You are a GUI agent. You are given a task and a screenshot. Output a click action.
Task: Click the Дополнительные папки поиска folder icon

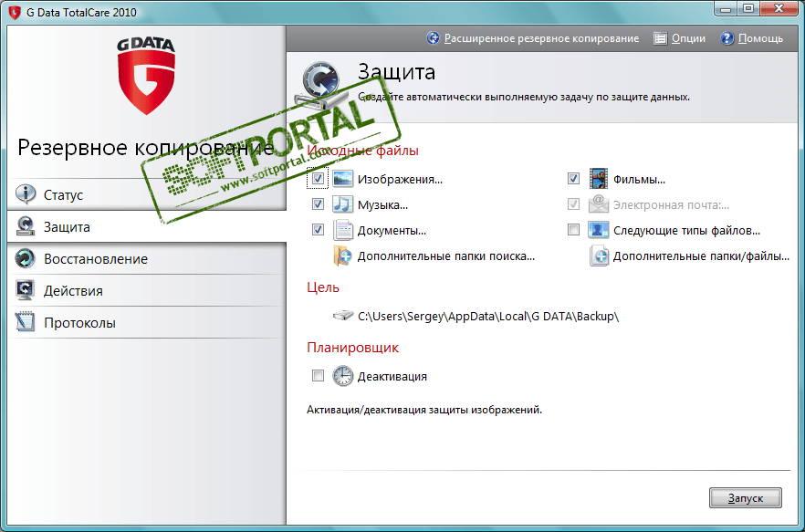tap(342, 256)
